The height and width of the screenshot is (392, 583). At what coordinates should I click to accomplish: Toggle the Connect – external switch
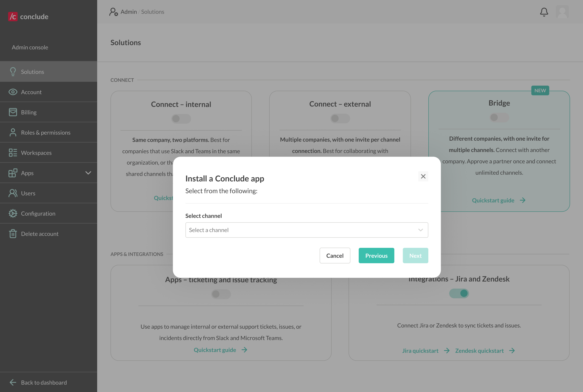click(340, 118)
